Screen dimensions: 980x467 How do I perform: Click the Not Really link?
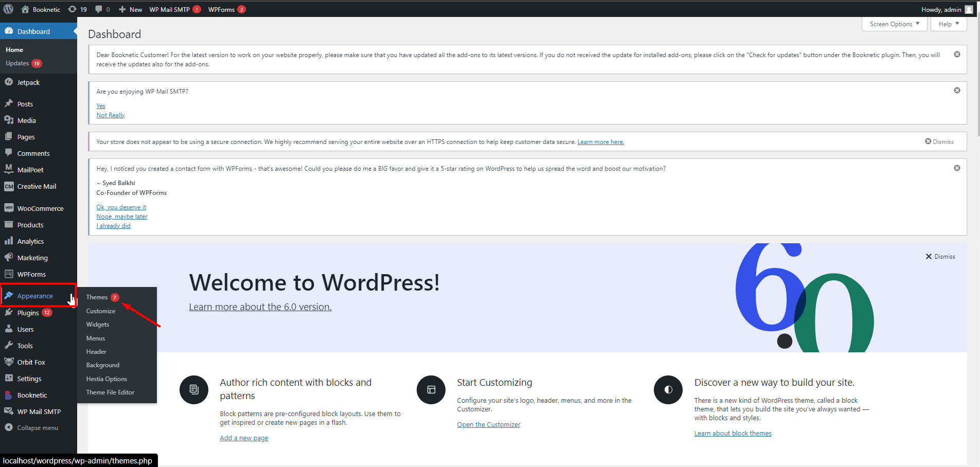pos(111,115)
